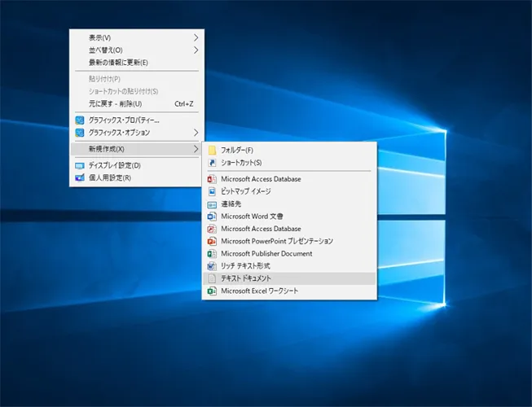Viewport: 532px width, 407px height.
Task: Open ディスプレイ設定(D) via its monitor icon
Action: pos(80,166)
